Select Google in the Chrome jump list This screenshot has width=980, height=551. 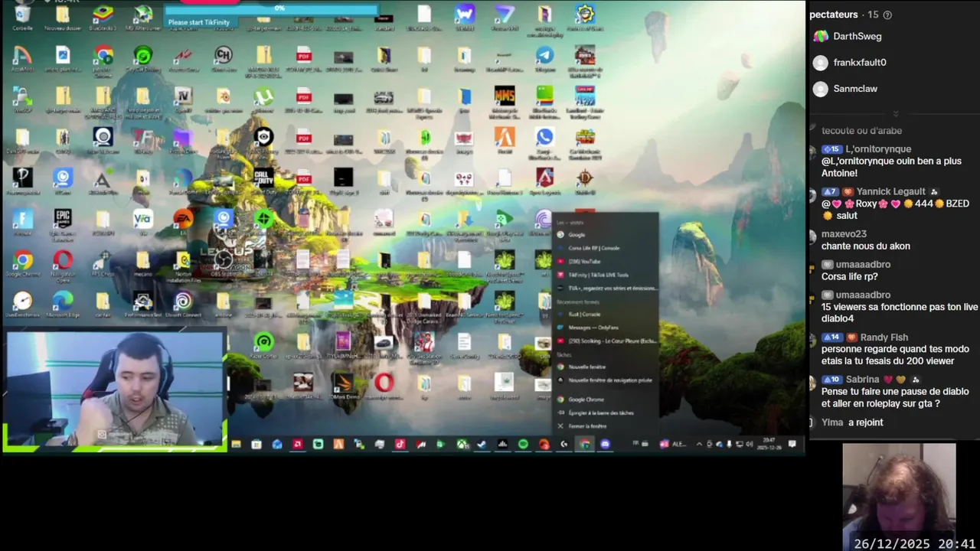coord(605,235)
